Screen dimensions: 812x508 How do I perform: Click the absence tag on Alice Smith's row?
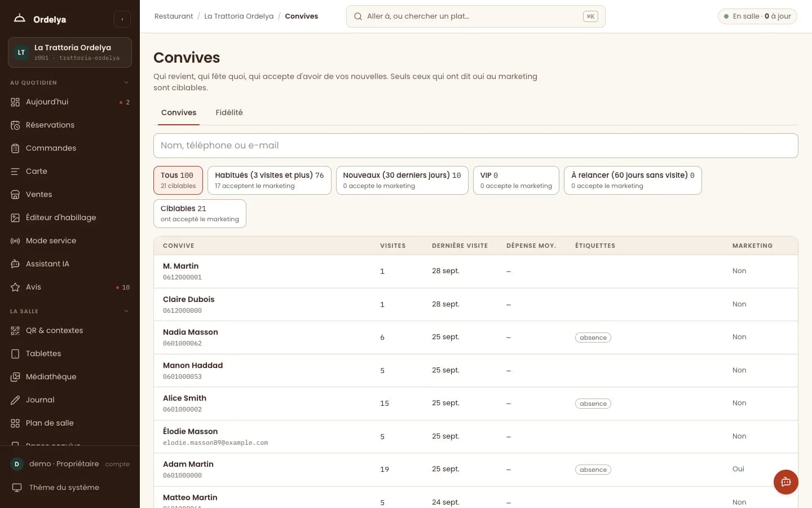[593, 404]
